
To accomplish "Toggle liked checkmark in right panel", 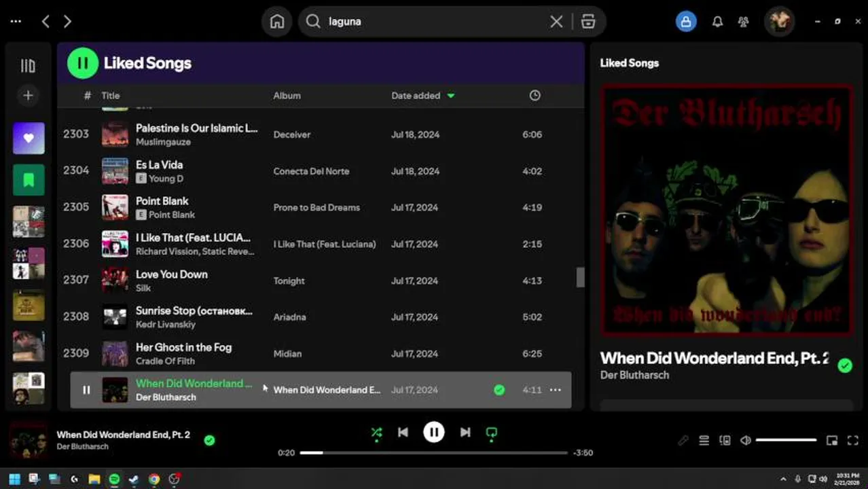I will tap(845, 366).
